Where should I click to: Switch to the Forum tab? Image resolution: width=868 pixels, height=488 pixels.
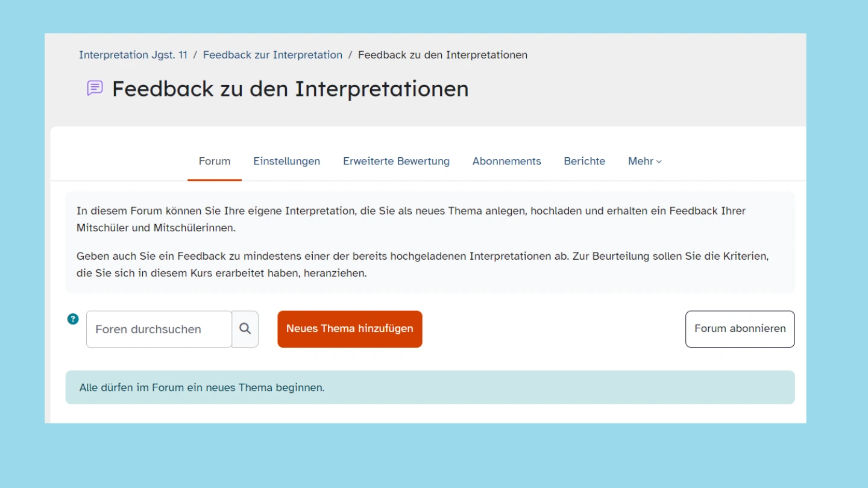coord(214,161)
